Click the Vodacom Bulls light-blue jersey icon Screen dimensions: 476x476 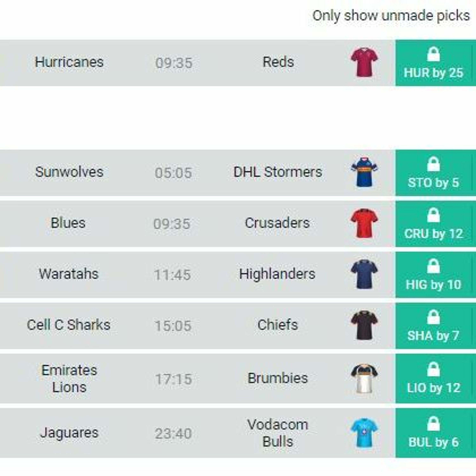pyautogui.click(x=364, y=433)
